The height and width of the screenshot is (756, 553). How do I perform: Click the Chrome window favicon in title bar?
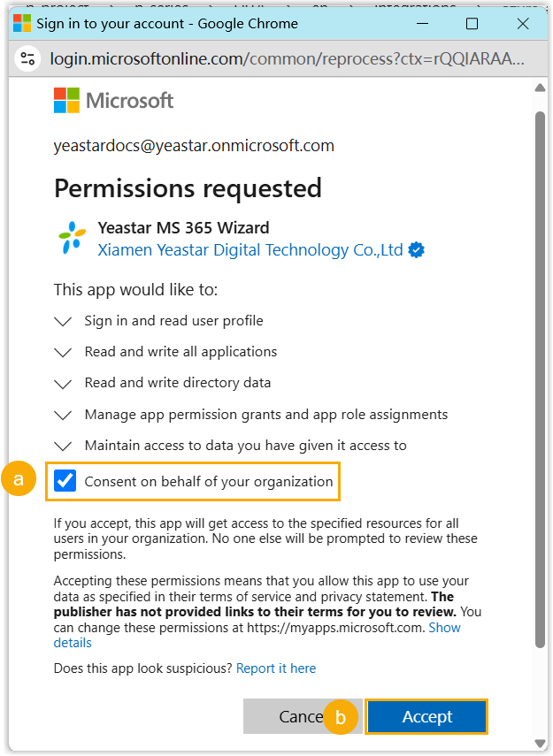[21, 23]
